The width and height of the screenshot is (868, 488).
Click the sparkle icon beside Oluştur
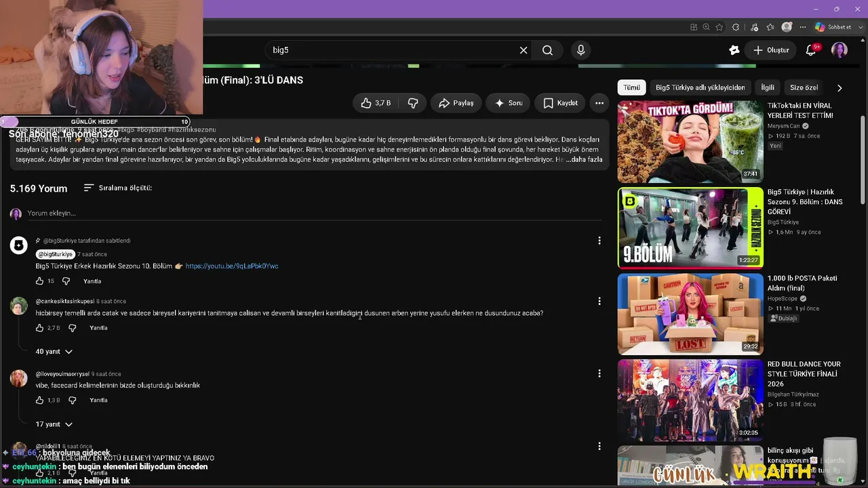[734, 50]
